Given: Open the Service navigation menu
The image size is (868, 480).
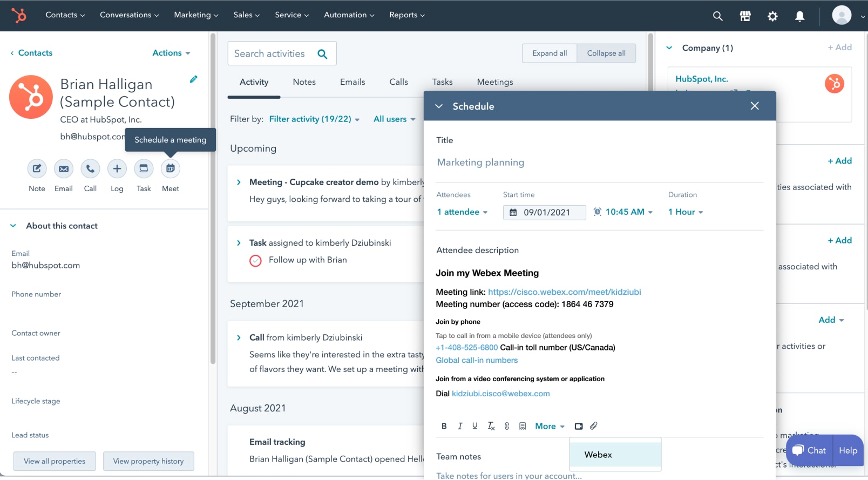Looking at the screenshot, I should (292, 15).
